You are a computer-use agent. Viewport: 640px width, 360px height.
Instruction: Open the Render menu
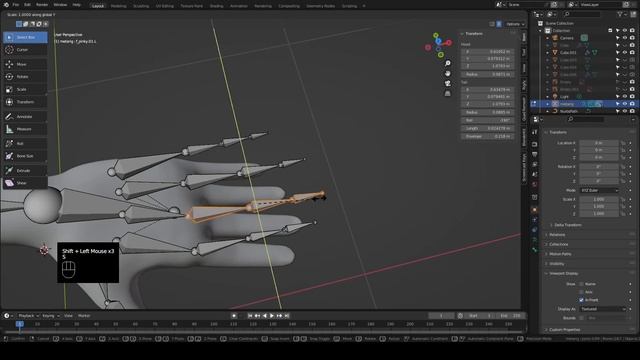(42, 5)
